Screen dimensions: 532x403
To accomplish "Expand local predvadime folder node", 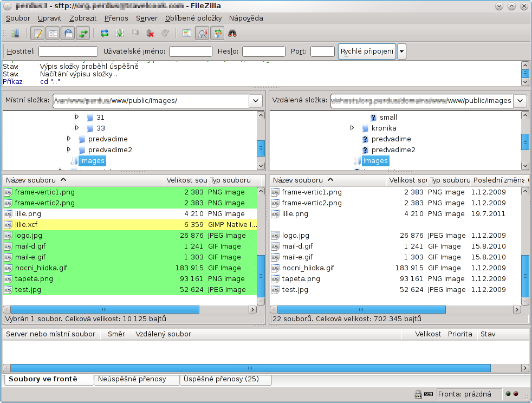I will (69, 139).
